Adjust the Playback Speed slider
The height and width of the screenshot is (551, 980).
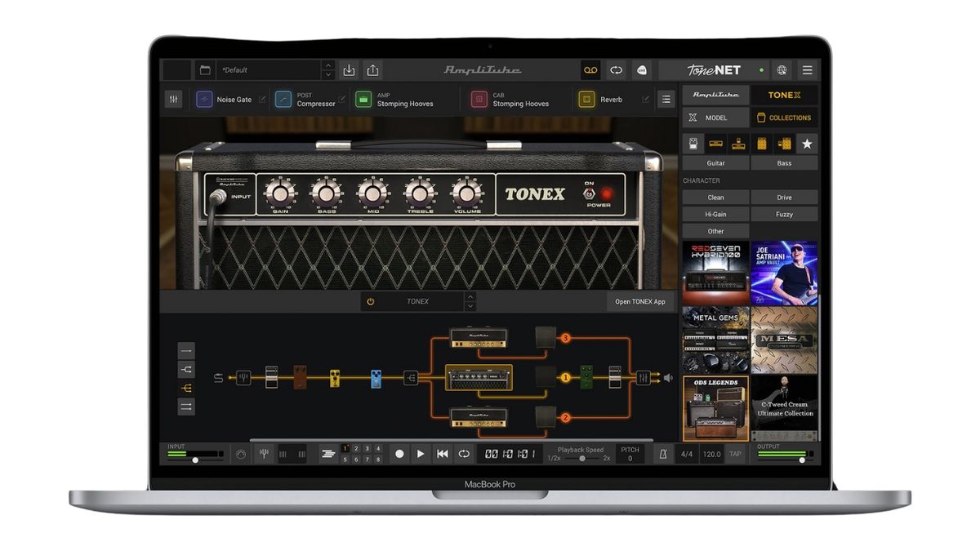[x=583, y=457]
